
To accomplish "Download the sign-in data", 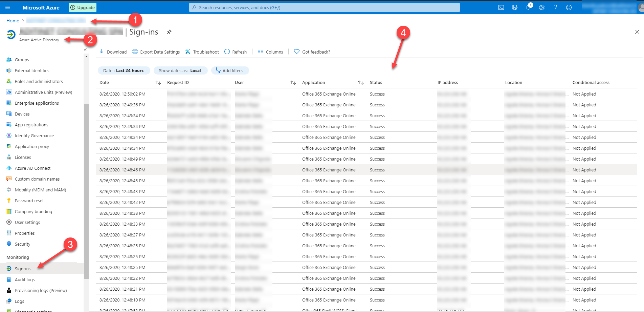I will coord(113,51).
